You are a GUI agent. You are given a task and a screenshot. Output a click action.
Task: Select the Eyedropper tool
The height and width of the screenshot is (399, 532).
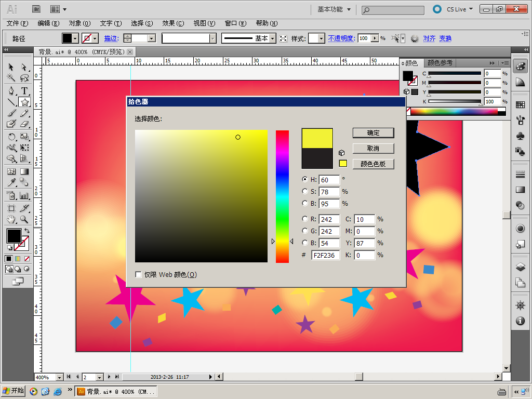pyautogui.click(x=11, y=182)
